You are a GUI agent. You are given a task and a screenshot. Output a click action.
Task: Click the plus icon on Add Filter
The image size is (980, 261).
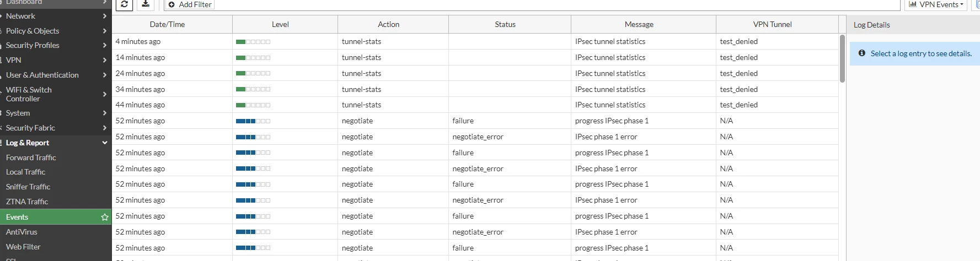coord(172,4)
